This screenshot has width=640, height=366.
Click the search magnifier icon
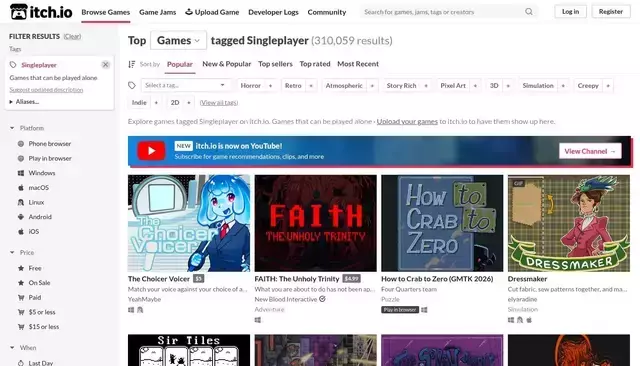coord(529,12)
